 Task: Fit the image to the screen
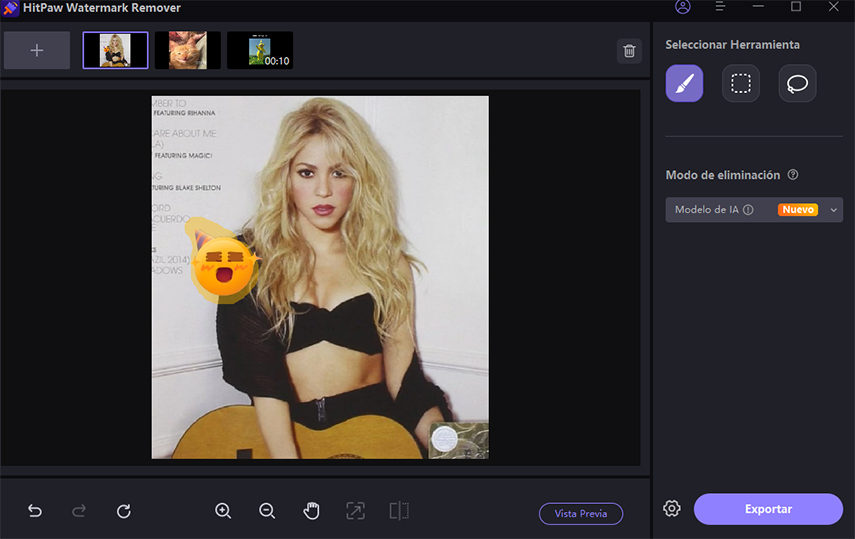[x=356, y=511]
